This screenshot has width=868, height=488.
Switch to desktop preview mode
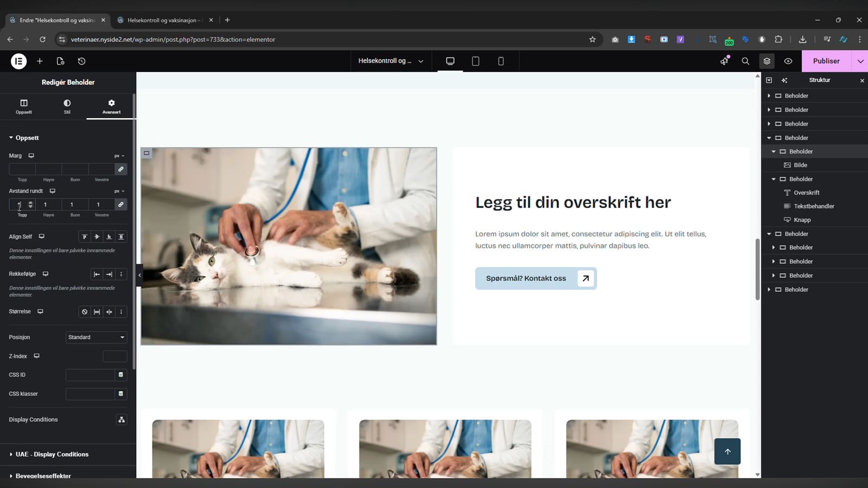[x=450, y=61]
